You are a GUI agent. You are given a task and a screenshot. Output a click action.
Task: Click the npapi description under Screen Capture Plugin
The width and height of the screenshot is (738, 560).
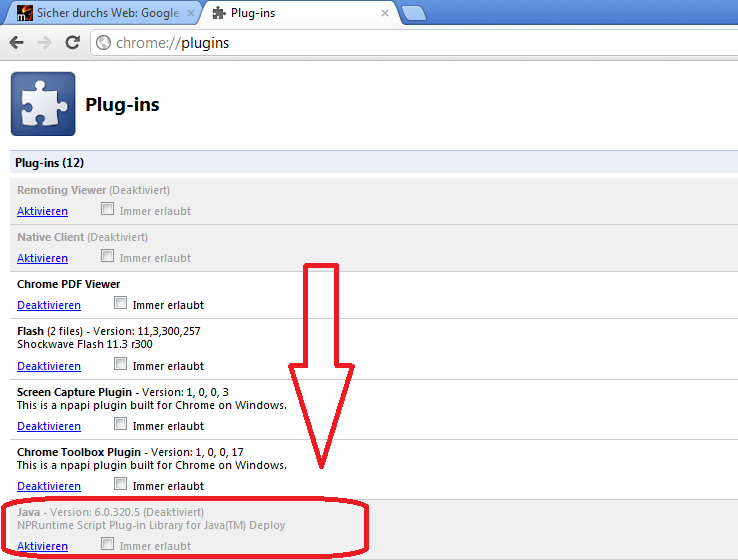tap(152, 405)
